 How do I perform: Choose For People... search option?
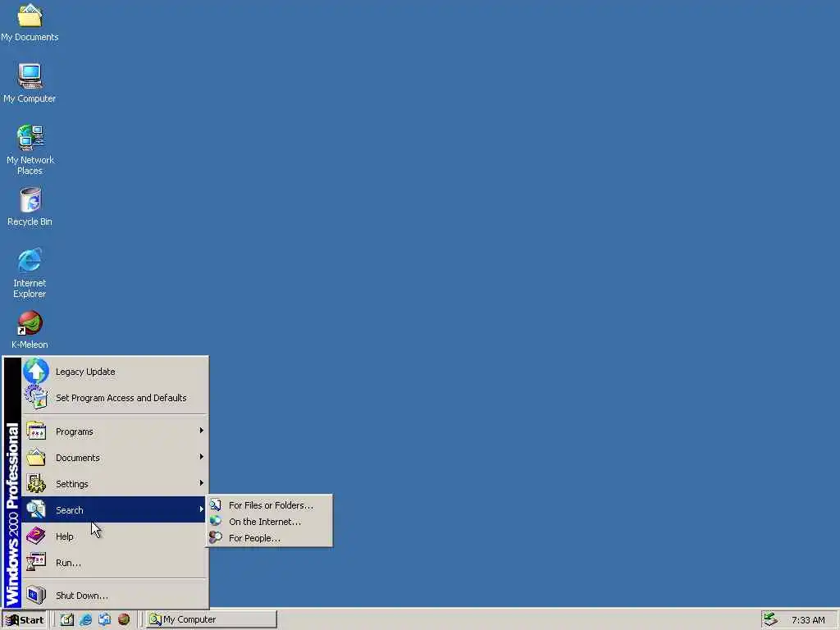tap(269, 538)
